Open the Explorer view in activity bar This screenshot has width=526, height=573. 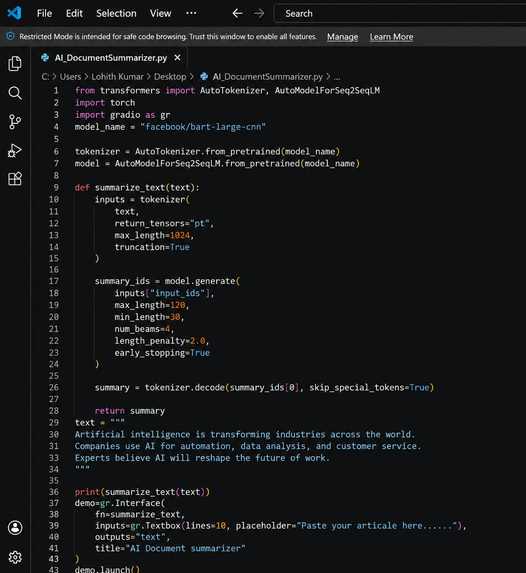click(x=15, y=64)
